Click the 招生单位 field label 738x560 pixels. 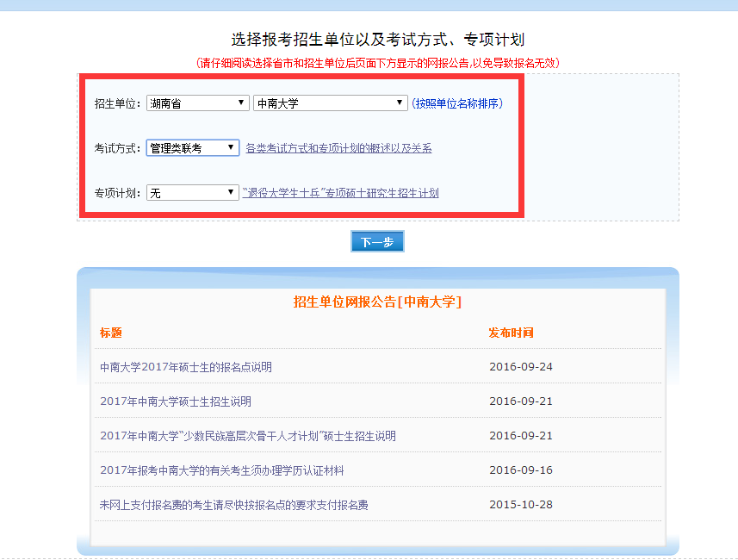click(x=116, y=103)
